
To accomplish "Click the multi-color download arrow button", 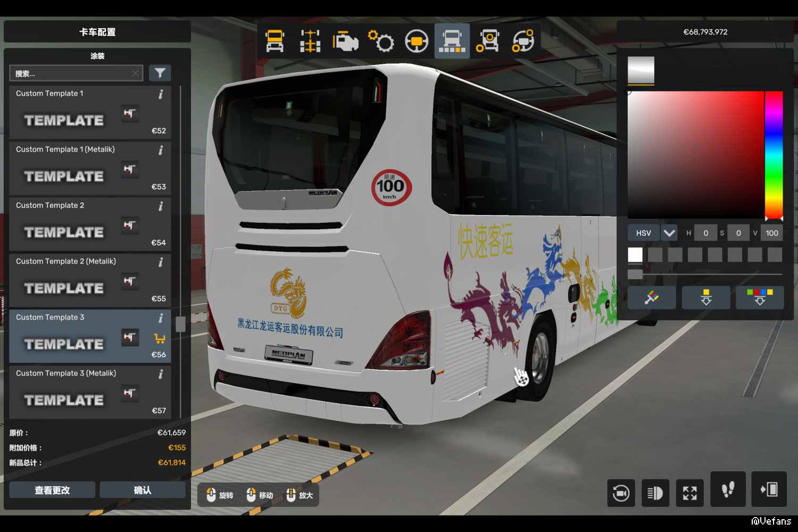I will [x=760, y=297].
